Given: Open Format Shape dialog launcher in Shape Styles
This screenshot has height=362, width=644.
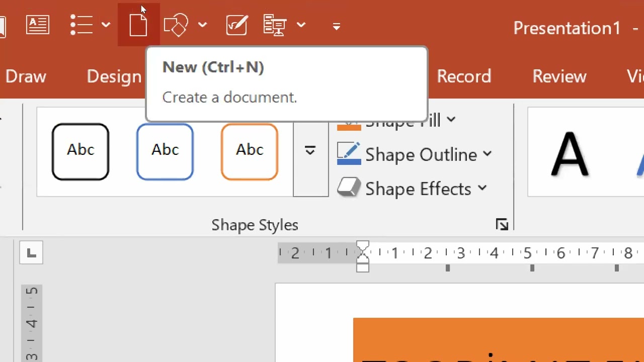Looking at the screenshot, I should coord(502,225).
